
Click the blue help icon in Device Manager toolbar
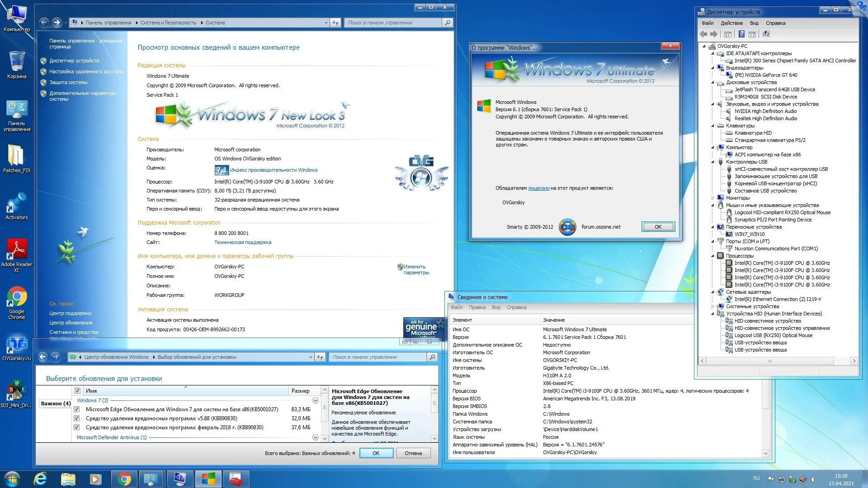point(741,34)
